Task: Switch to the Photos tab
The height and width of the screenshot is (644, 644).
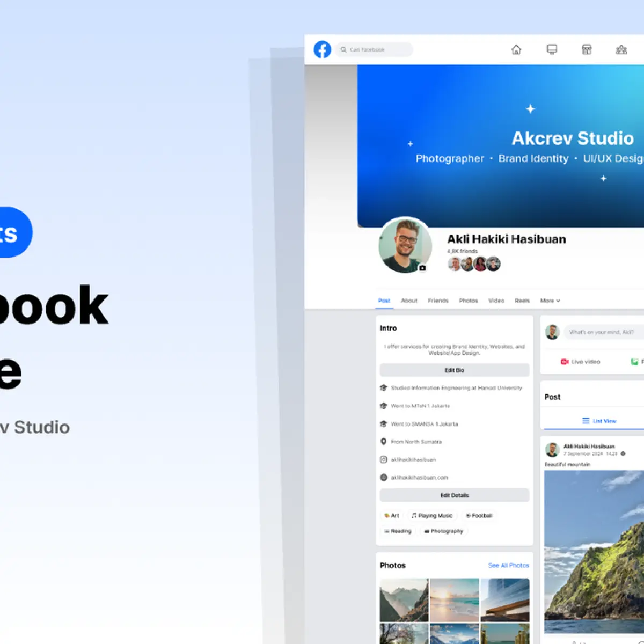Action: [x=469, y=301]
